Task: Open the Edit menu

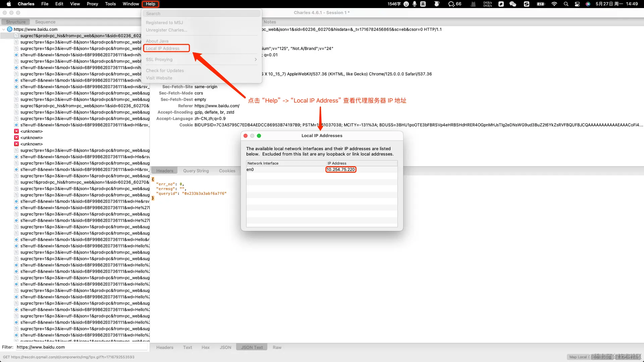Action: 59,4
